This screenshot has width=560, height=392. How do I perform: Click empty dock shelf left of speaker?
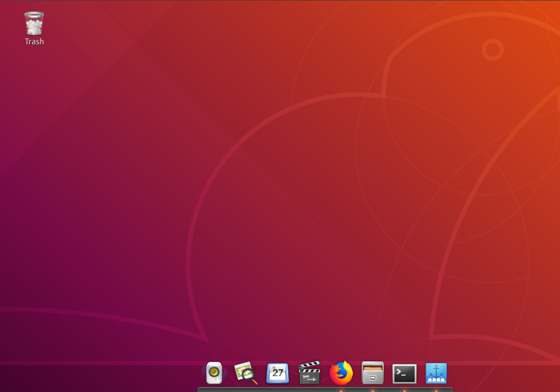tap(202, 389)
